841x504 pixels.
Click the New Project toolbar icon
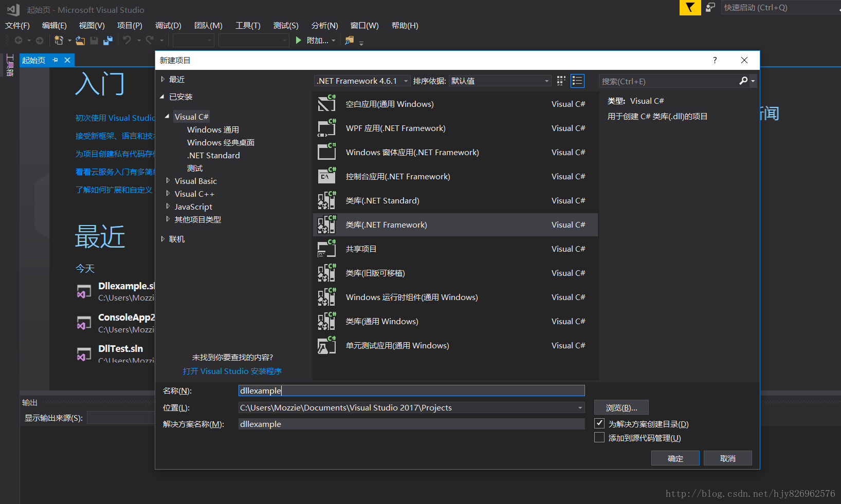pyautogui.click(x=59, y=40)
